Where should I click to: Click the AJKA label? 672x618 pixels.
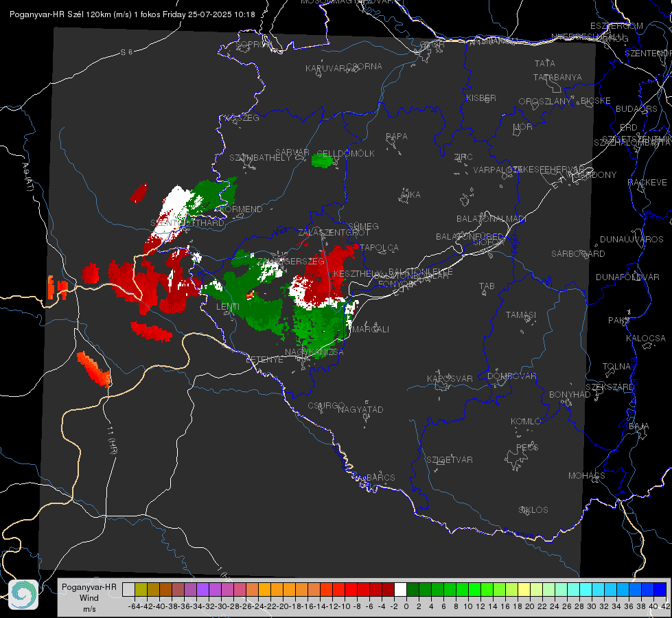coord(410,195)
